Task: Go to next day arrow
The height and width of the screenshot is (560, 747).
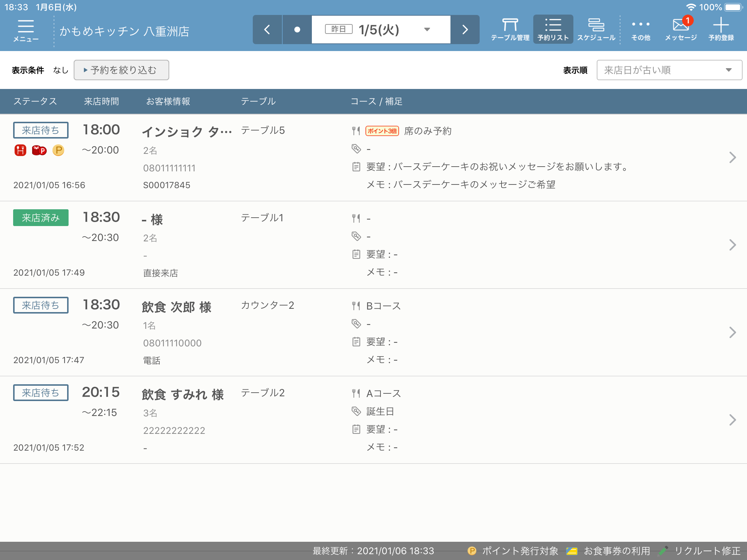Action: tap(465, 30)
